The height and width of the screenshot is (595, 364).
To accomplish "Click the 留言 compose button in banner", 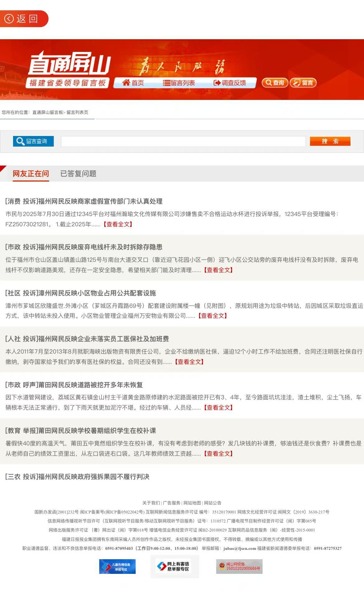I will coord(303,83).
